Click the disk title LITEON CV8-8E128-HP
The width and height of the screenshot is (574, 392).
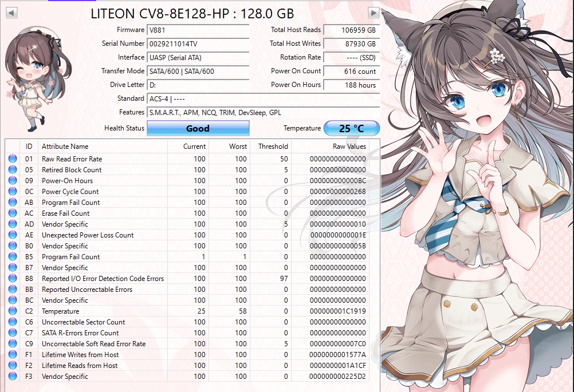192,14
